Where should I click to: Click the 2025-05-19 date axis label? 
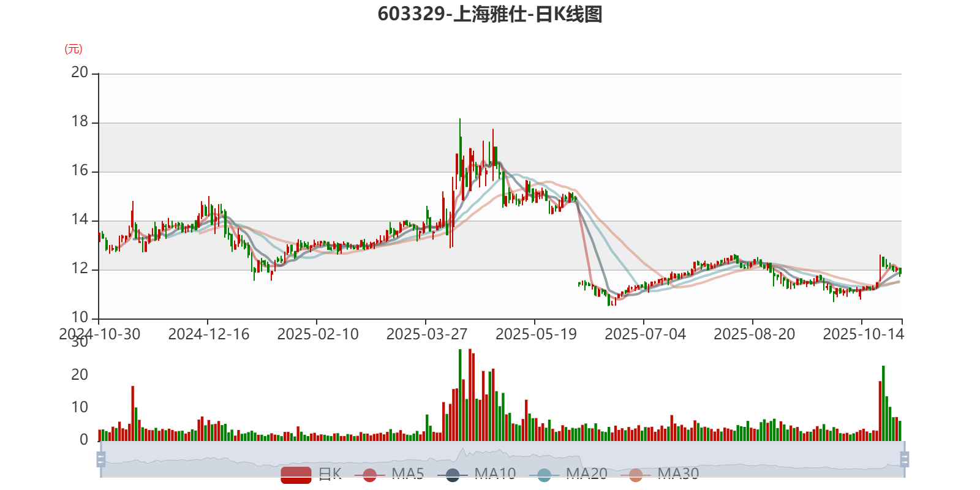[536, 334]
